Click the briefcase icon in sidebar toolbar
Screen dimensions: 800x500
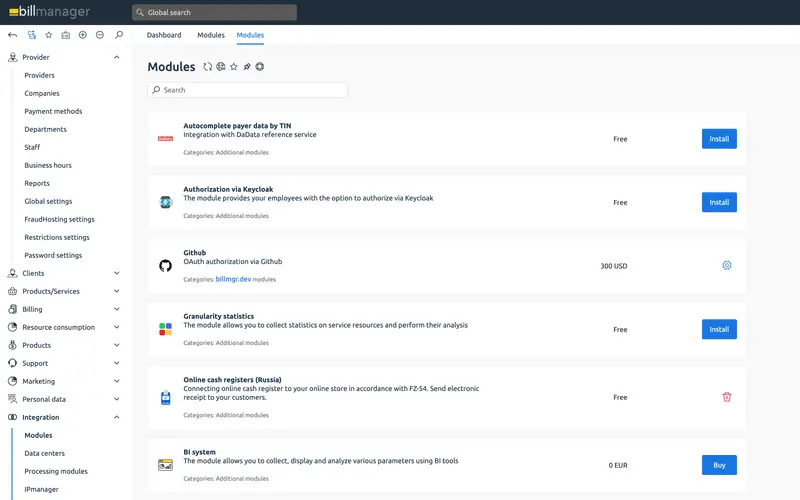click(x=66, y=35)
